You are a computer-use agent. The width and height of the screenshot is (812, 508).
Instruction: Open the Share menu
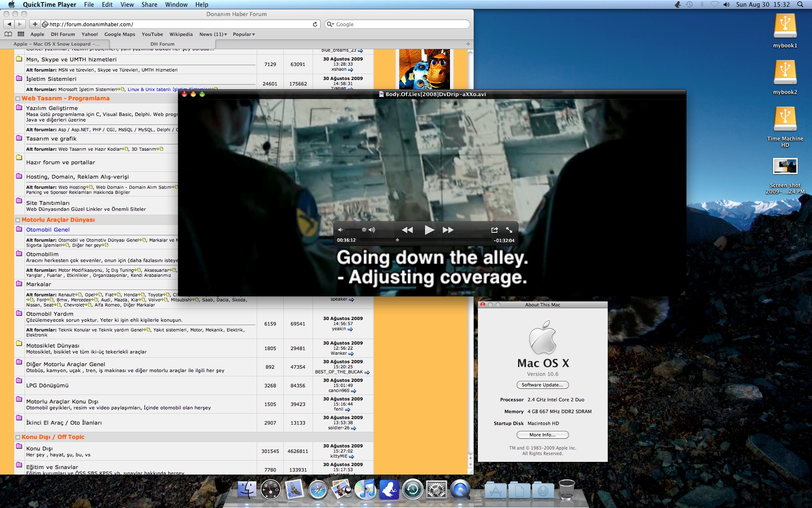pyautogui.click(x=149, y=5)
